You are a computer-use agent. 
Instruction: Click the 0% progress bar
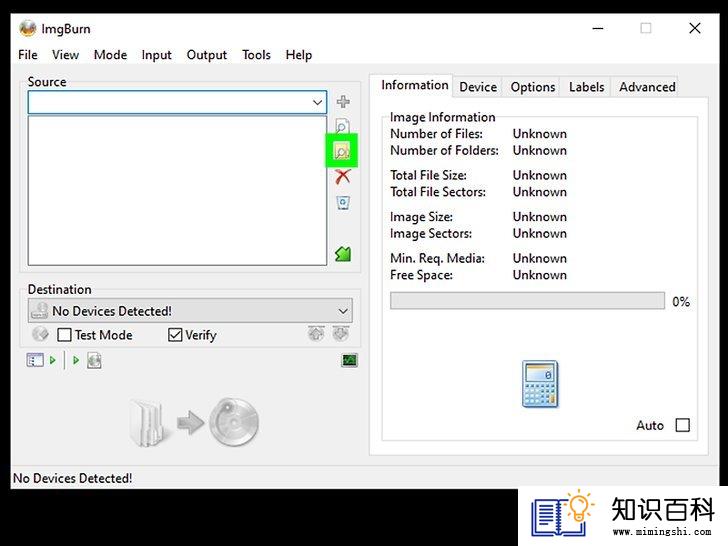click(527, 300)
